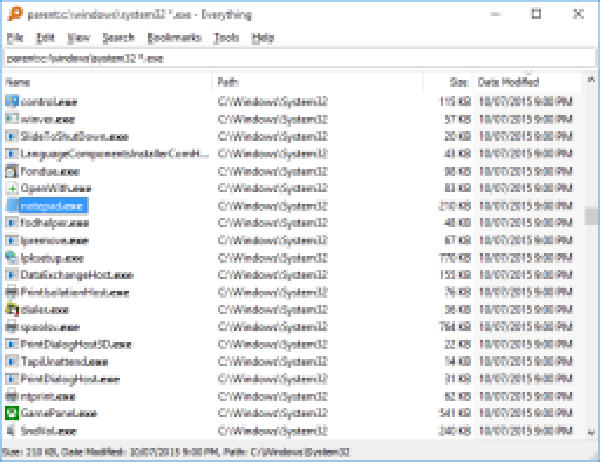Click the PrintIsolationHost.exe printer icon
Screen dimensions: 600x462
pos(12,292)
